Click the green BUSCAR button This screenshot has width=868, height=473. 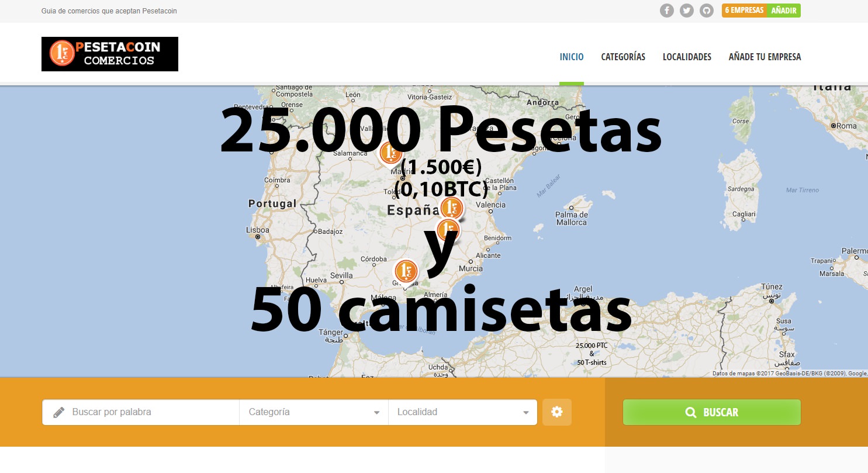[712, 412]
